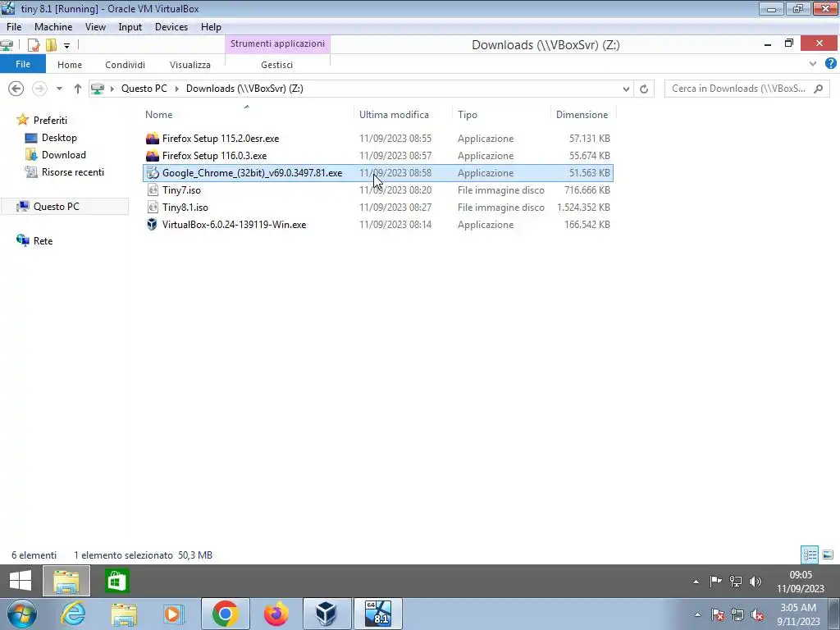Open host Windows 7 Start orb
The image size is (840, 630).
click(x=21, y=614)
